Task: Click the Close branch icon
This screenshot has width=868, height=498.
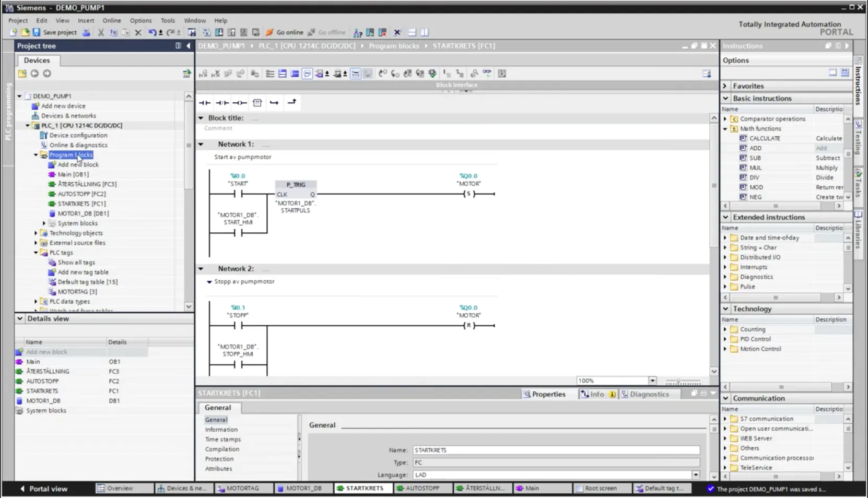Action: coord(292,102)
